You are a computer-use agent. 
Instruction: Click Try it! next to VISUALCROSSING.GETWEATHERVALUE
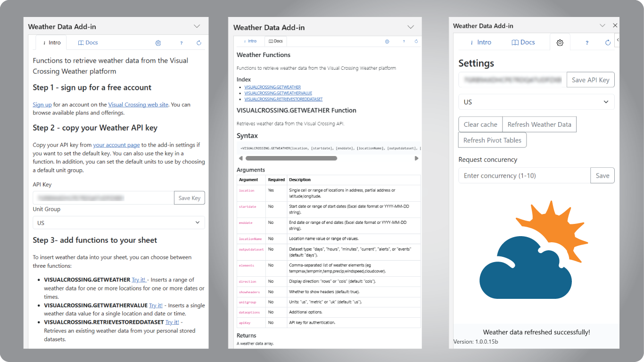click(156, 305)
